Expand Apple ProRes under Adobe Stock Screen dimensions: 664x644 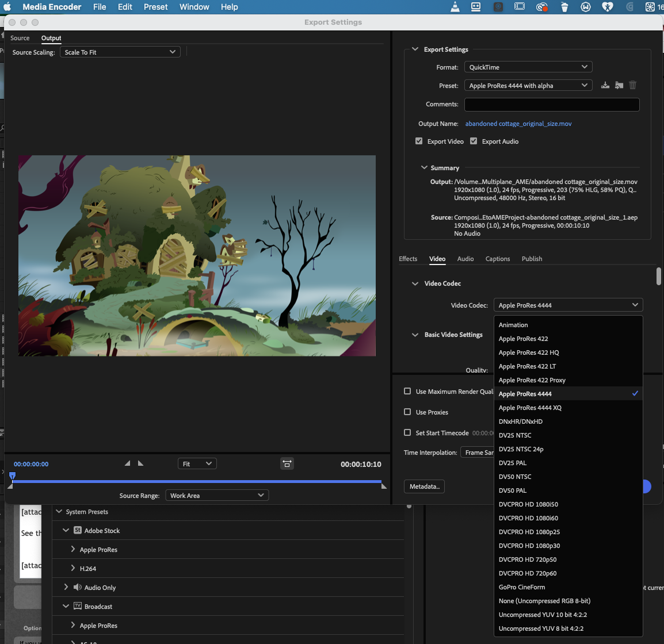(x=73, y=549)
